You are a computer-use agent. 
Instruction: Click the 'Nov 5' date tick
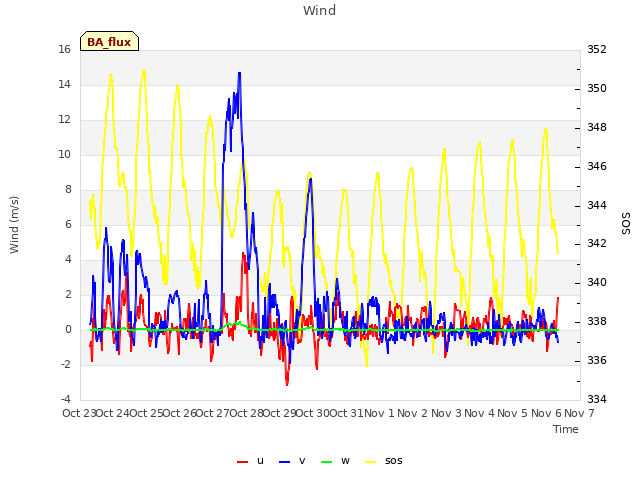[513, 413]
